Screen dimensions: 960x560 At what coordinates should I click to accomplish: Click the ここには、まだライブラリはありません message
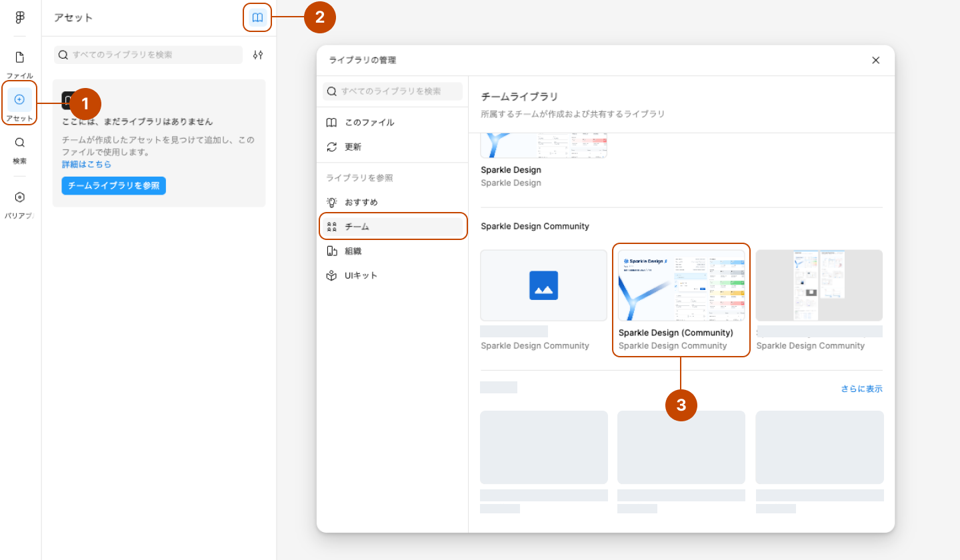tap(137, 122)
